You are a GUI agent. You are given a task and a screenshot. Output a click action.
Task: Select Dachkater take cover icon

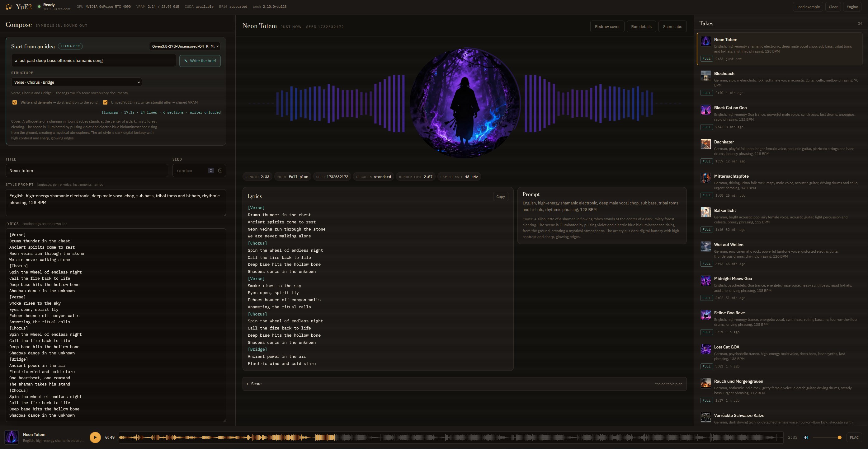point(705,144)
